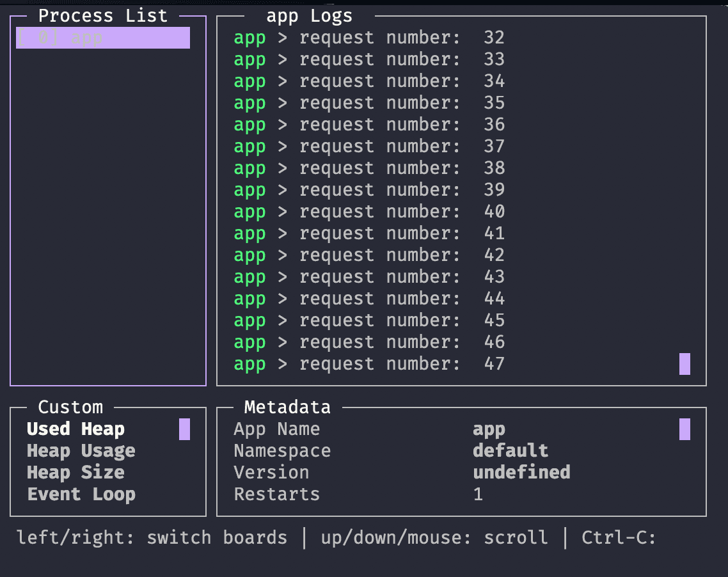
Task: Click log line request number 32
Action: tap(369, 38)
